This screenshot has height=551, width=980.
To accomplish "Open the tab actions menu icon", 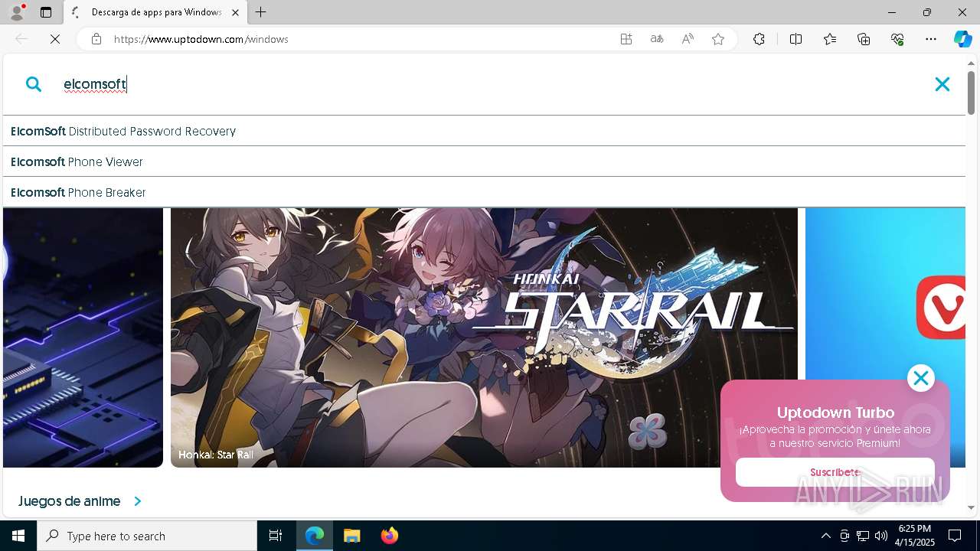I will (46, 12).
